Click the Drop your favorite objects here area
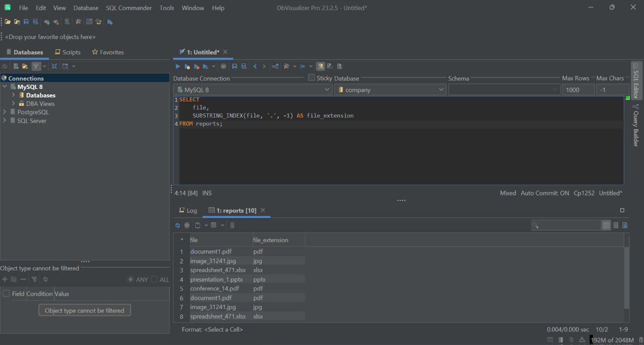 coord(50,37)
